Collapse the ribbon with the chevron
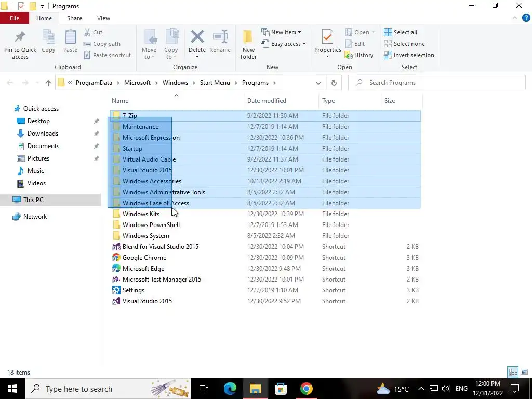 [x=515, y=18]
